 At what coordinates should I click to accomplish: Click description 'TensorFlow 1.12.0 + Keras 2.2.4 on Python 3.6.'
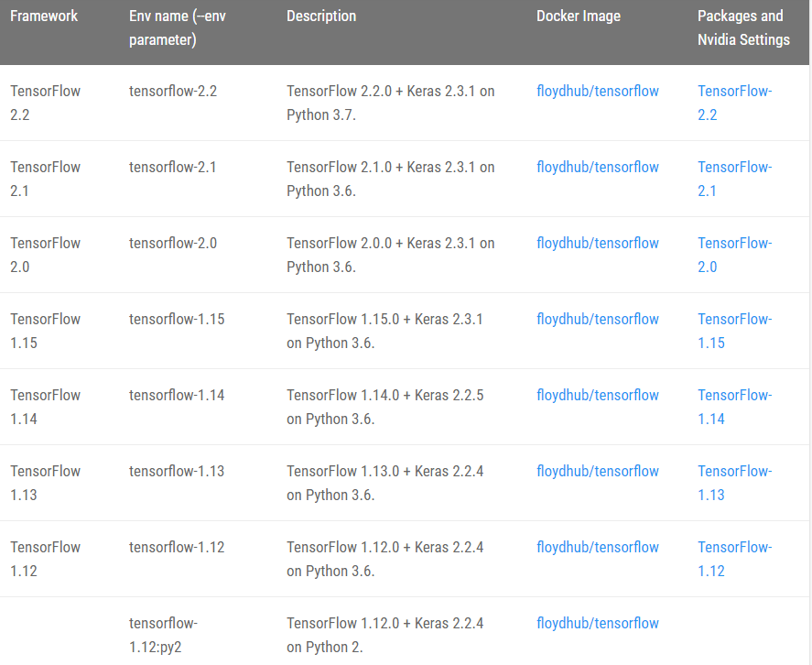point(384,559)
